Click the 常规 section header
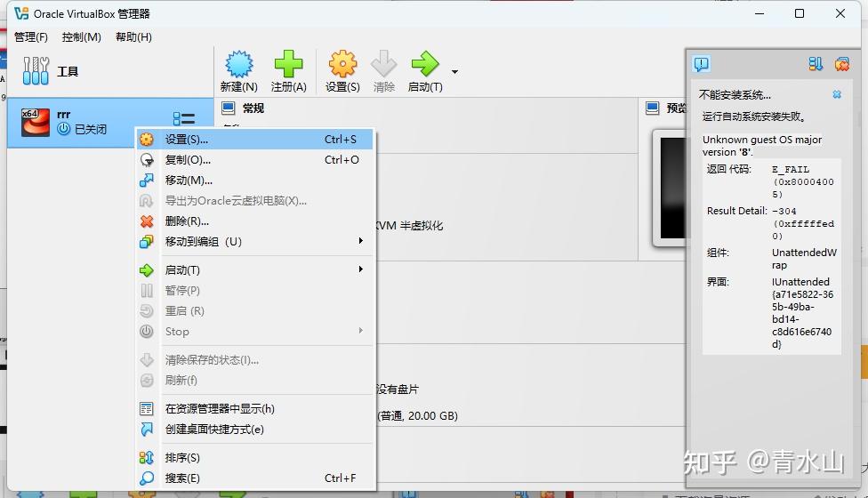The image size is (868, 498). 253,108
